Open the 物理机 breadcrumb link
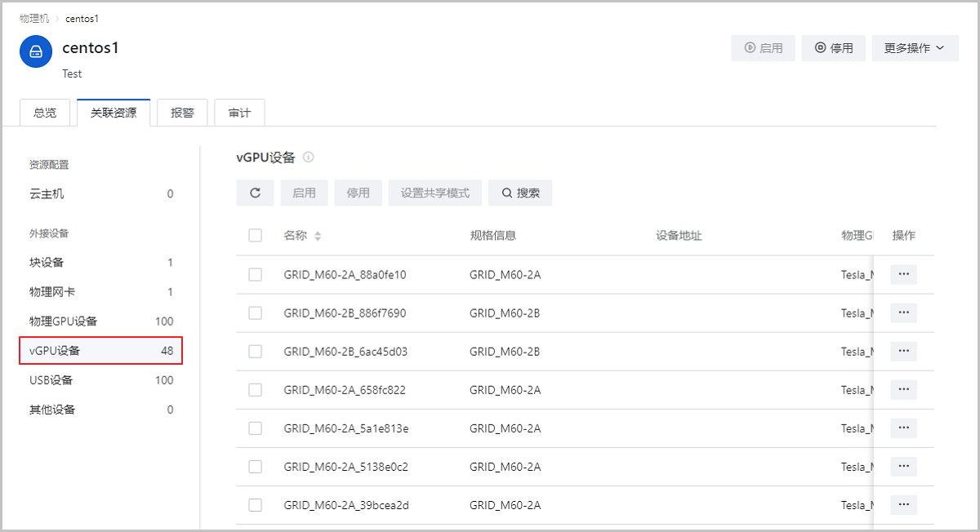The width and height of the screenshot is (980, 532). point(34,18)
